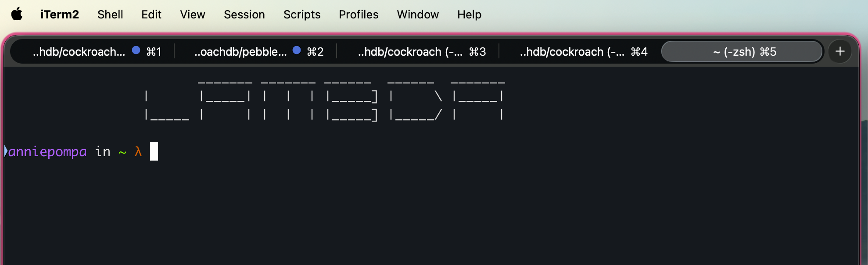Open the Edit menu
Viewport: 868px width, 265px height.
coord(151,14)
